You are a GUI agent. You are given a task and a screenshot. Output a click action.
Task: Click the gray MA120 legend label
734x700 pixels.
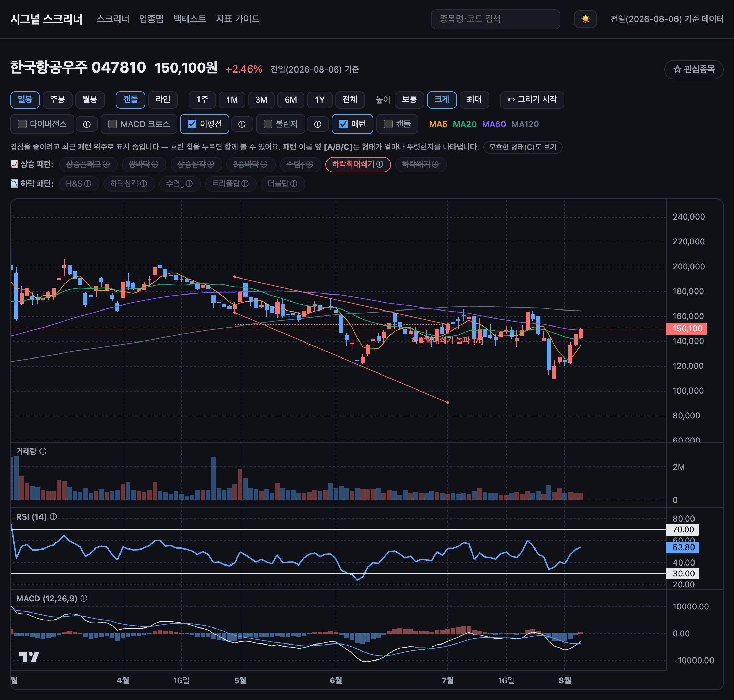[x=525, y=124]
